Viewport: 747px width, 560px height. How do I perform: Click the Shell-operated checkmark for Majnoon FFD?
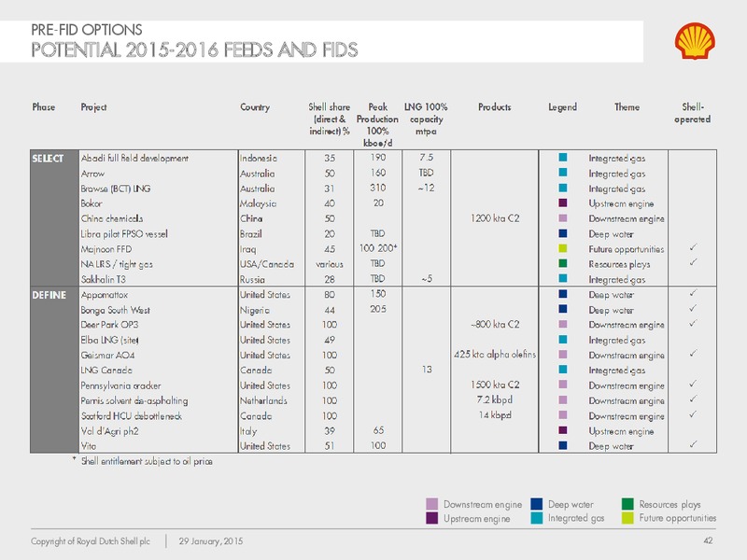tap(693, 247)
